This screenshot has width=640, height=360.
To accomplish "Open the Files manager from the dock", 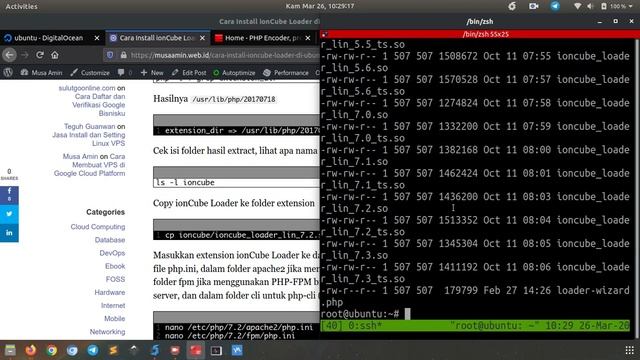I will click(10, 350).
